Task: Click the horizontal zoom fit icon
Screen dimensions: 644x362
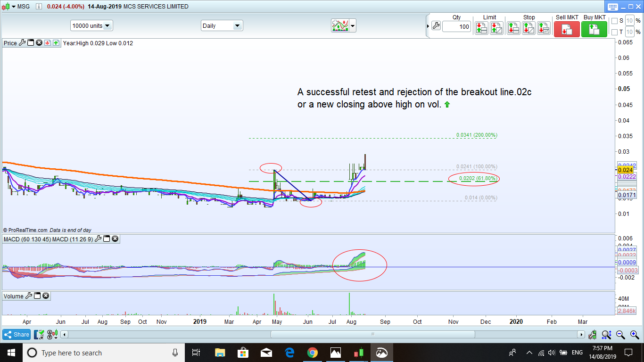Action: click(x=606, y=335)
